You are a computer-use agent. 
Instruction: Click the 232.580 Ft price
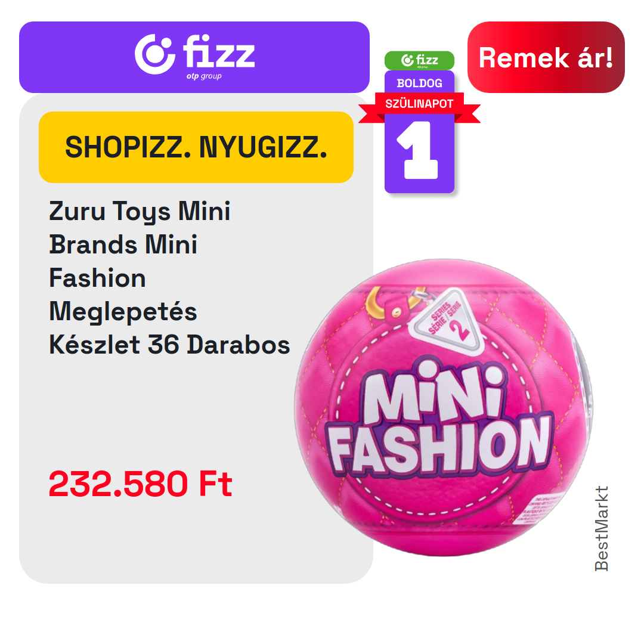click(x=141, y=484)
